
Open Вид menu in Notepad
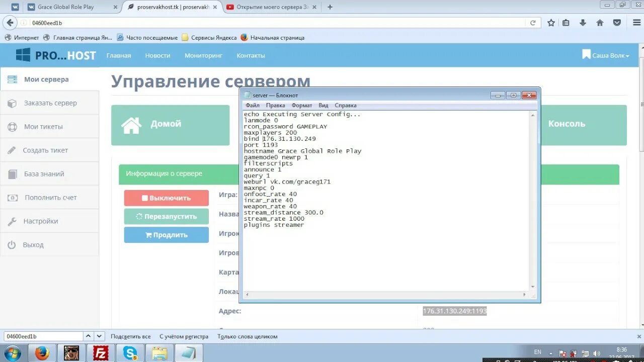323,105
